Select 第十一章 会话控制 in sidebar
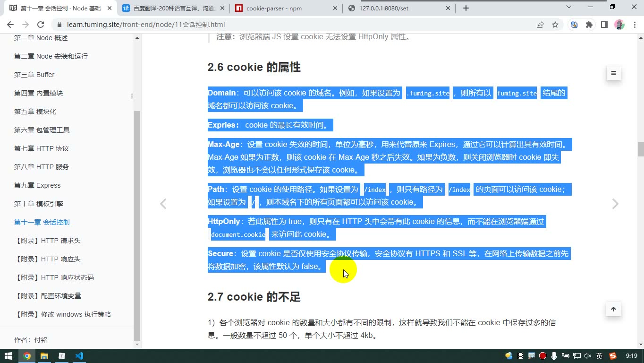 point(42,222)
